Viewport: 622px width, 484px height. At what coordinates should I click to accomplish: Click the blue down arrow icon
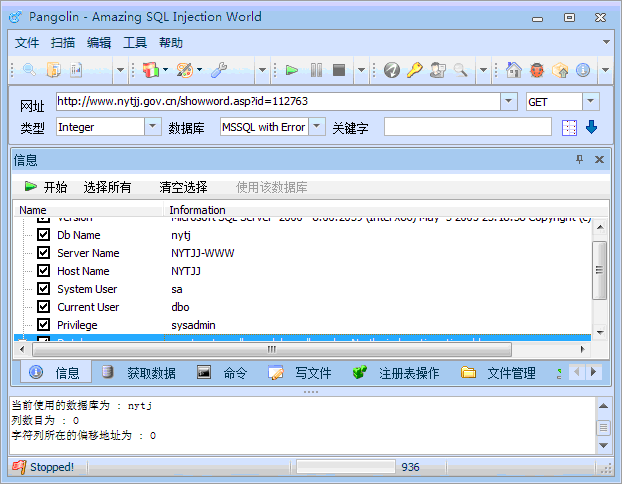(591, 127)
